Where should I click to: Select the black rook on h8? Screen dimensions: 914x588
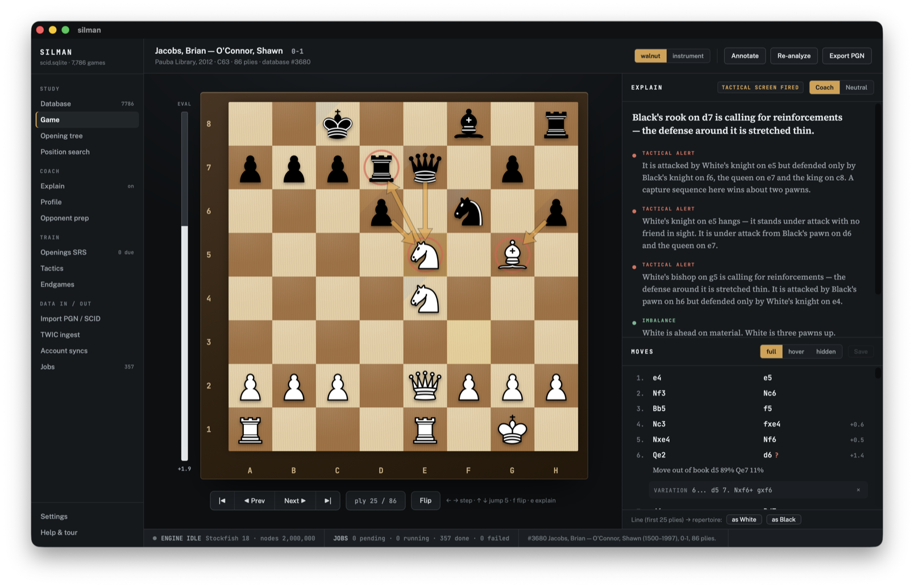(x=556, y=124)
